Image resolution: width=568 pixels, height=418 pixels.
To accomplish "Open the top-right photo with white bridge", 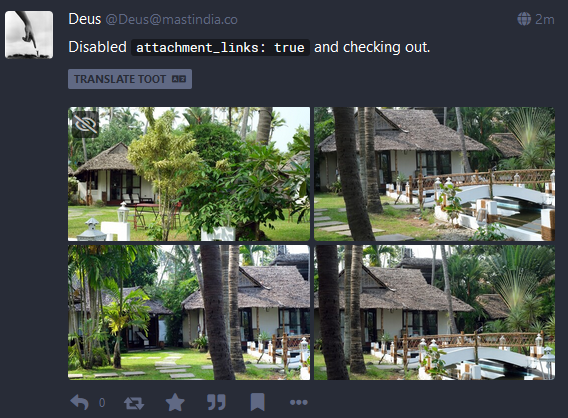I will tap(434, 174).
